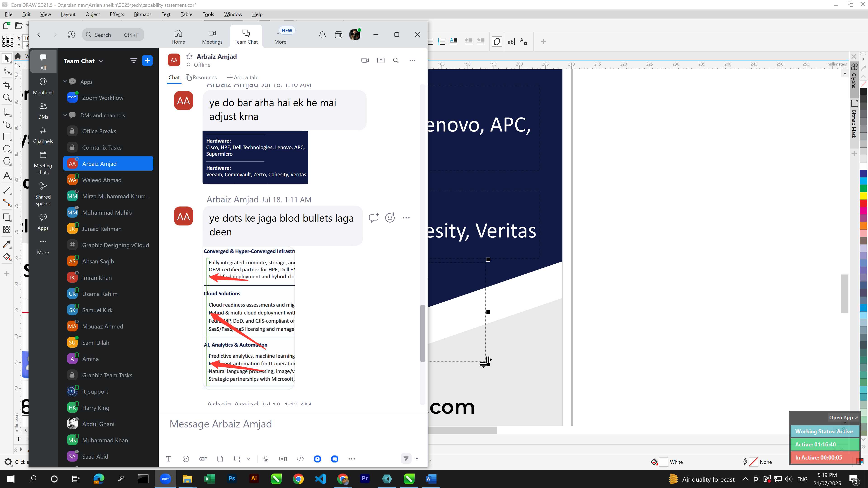The height and width of the screenshot is (488, 868).
Task: Reply in thread to bullets message
Action: point(374,218)
